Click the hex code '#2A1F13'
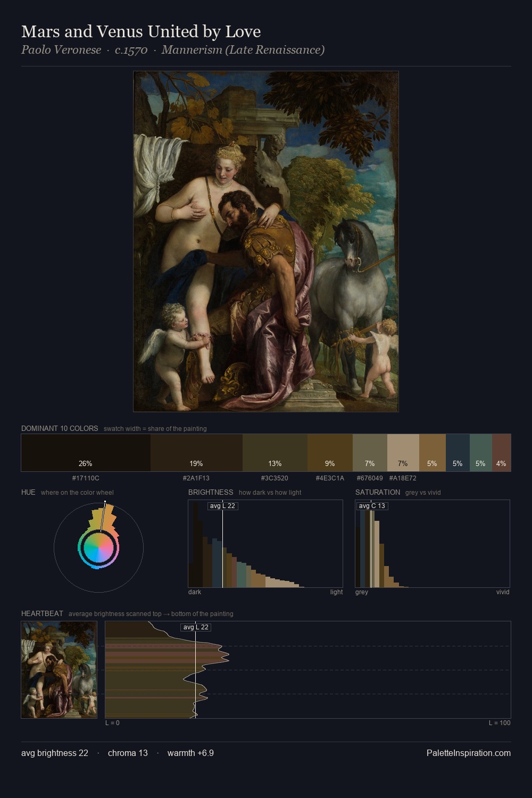 tap(196, 478)
